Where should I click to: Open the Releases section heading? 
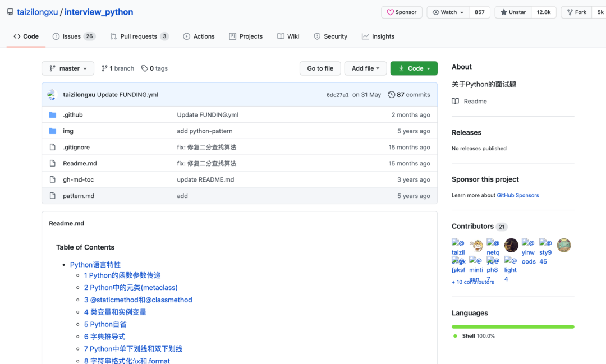[x=466, y=132]
